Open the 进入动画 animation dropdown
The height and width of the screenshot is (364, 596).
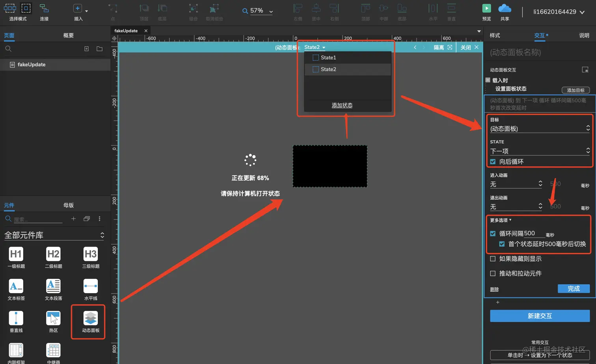[x=516, y=184]
